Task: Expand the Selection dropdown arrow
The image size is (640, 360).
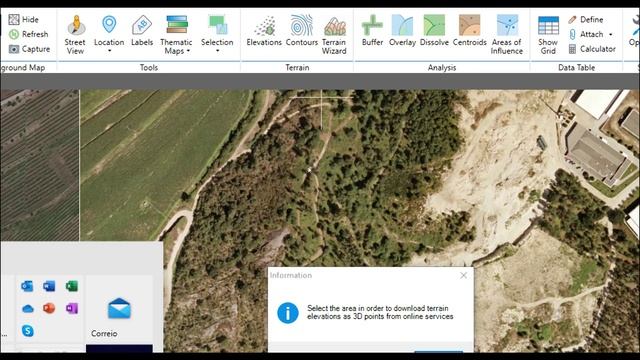Action: point(217,51)
